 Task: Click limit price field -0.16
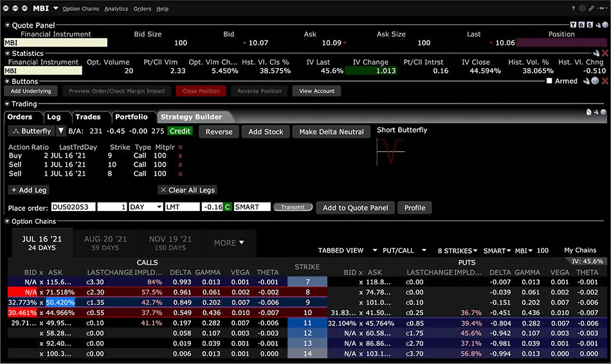(x=212, y=207)
